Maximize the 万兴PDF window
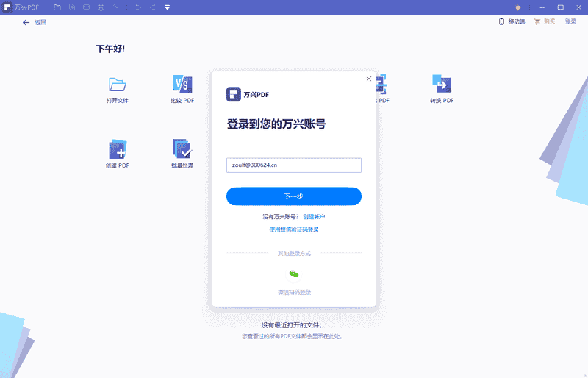 click(x=560, y=7)
